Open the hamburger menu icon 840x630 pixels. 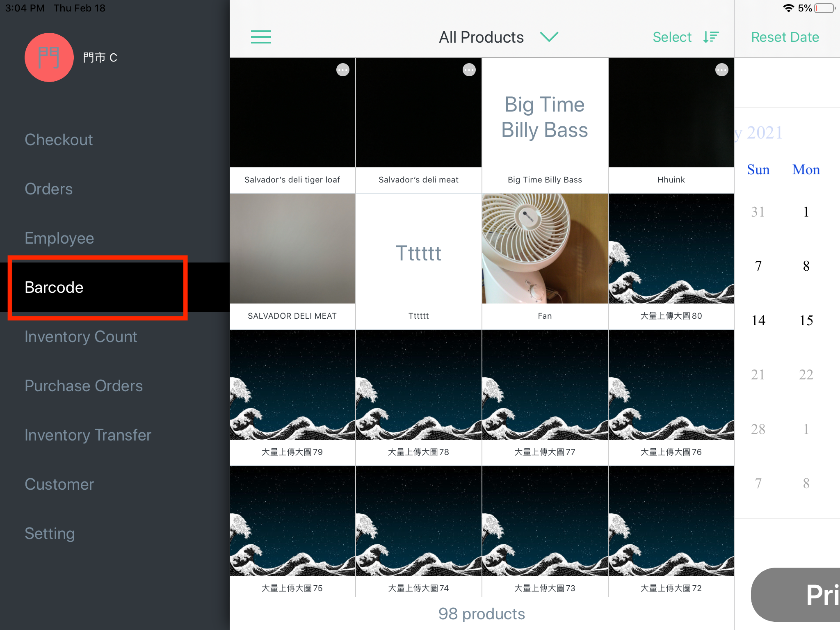coord(260,37)
